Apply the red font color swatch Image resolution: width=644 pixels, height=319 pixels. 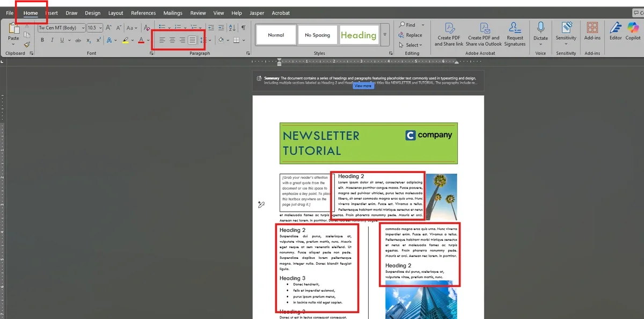tap(141, 40)
